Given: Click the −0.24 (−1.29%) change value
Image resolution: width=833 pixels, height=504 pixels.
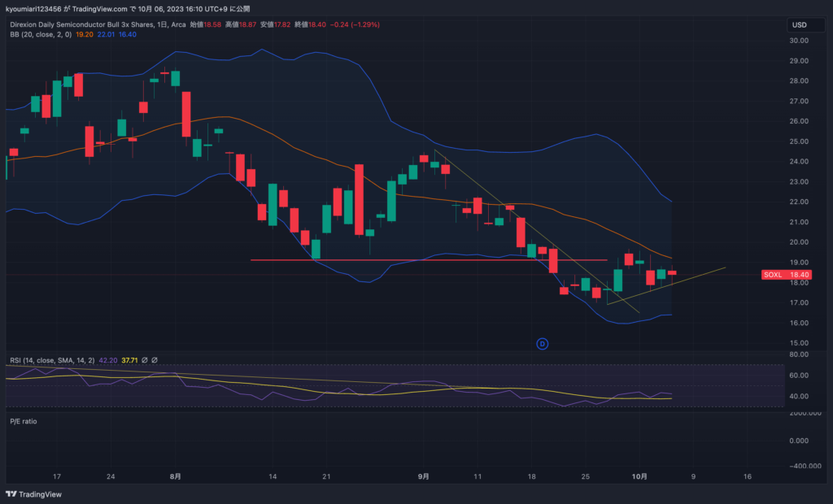Looking at the screenshot, I should click(355, 24).
